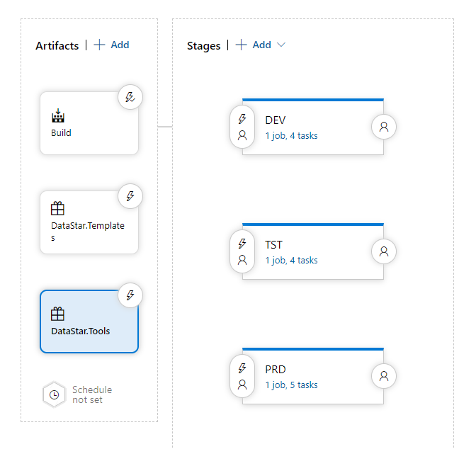Open pre-deployment conditions for TST stage
476x449 pixels.
click(x=242, y=251)
